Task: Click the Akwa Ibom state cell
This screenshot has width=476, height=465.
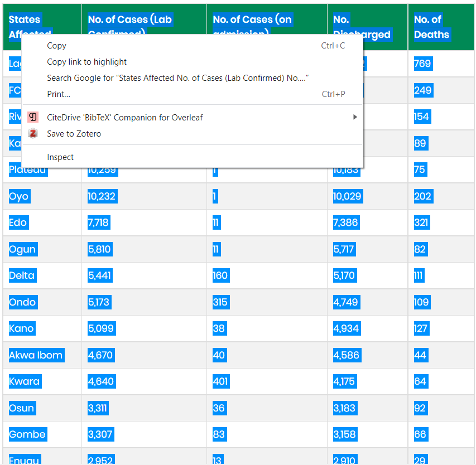Action: coord(36,355)
